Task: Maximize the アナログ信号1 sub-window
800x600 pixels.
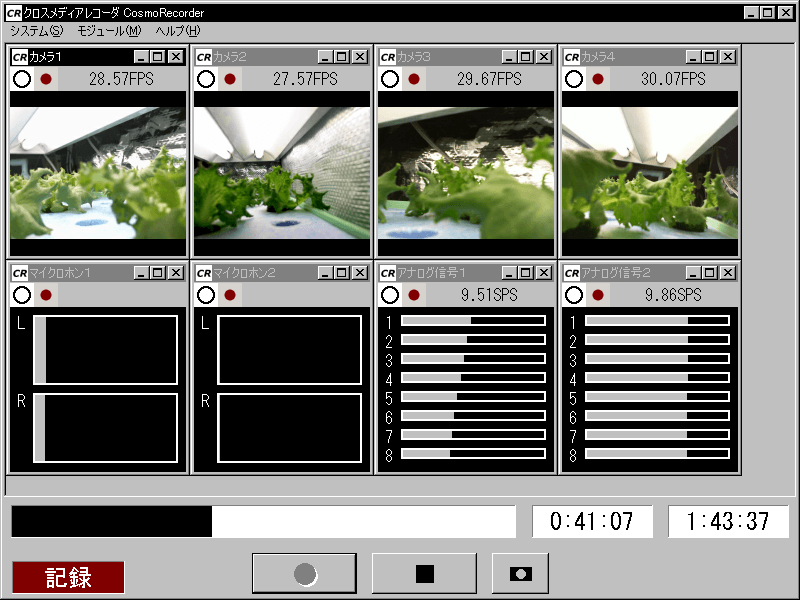Action: pos(526,273)
